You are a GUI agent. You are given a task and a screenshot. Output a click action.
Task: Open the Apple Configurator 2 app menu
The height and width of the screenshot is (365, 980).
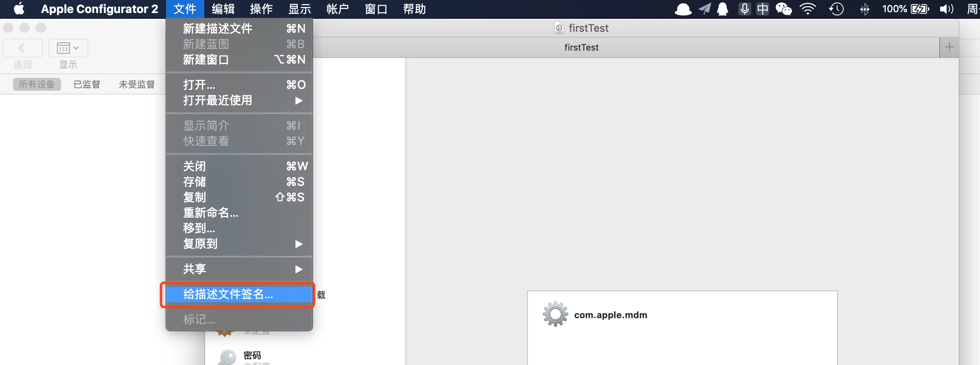(99, 9)
